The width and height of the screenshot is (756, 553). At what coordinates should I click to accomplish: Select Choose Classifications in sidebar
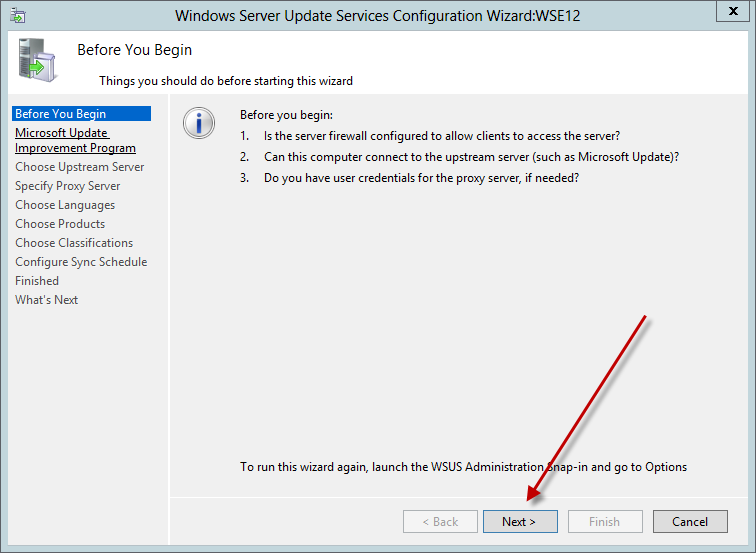(x=74, y=243)
